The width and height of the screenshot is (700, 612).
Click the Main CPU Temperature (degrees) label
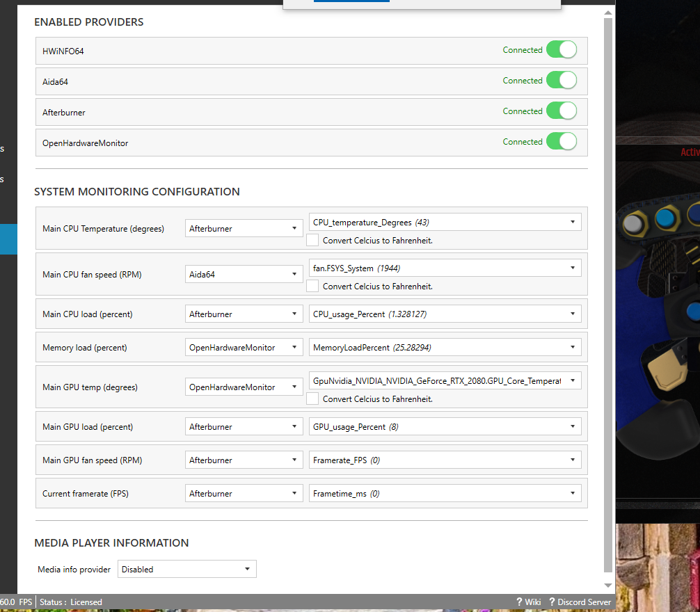(103, 229)
